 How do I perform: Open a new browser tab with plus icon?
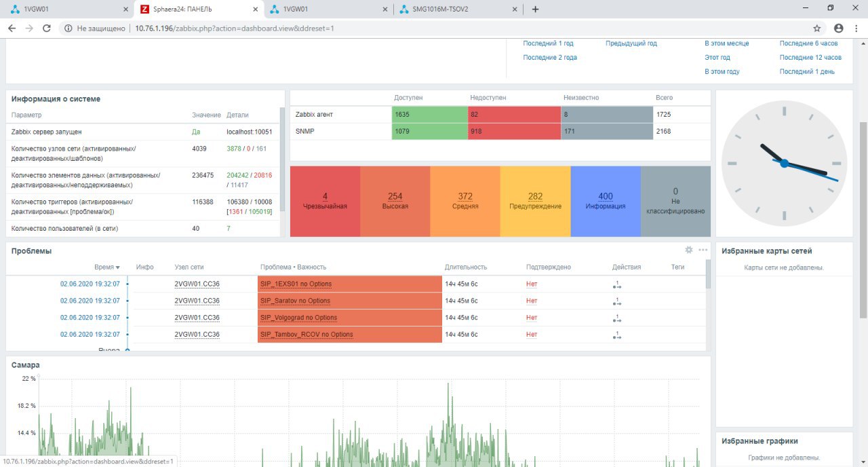pyautogui.click(x=535, y=10)
